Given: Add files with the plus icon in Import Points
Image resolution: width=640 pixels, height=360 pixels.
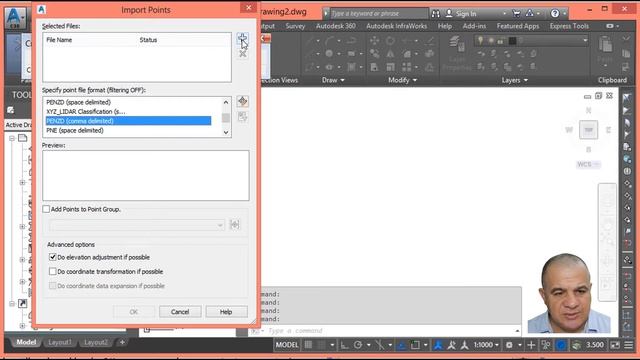Looking at the screenshot, I should click(x=242, y=39).
